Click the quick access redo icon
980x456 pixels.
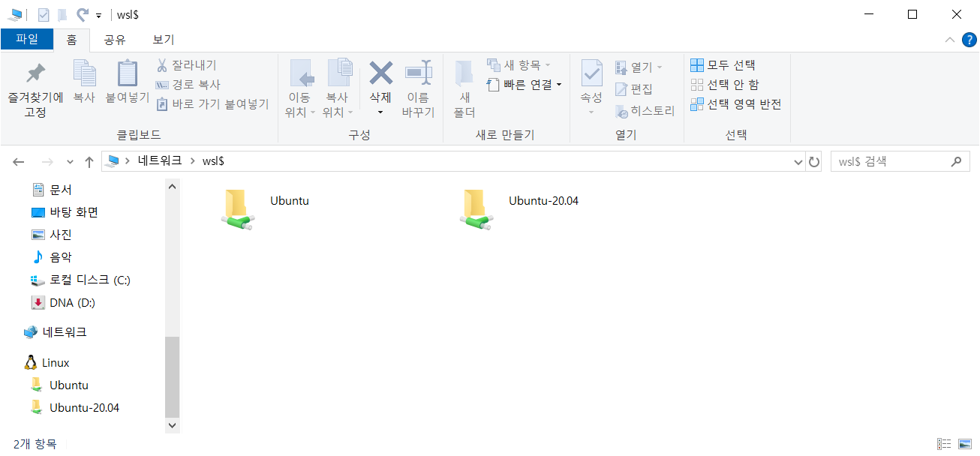[83, 14]
